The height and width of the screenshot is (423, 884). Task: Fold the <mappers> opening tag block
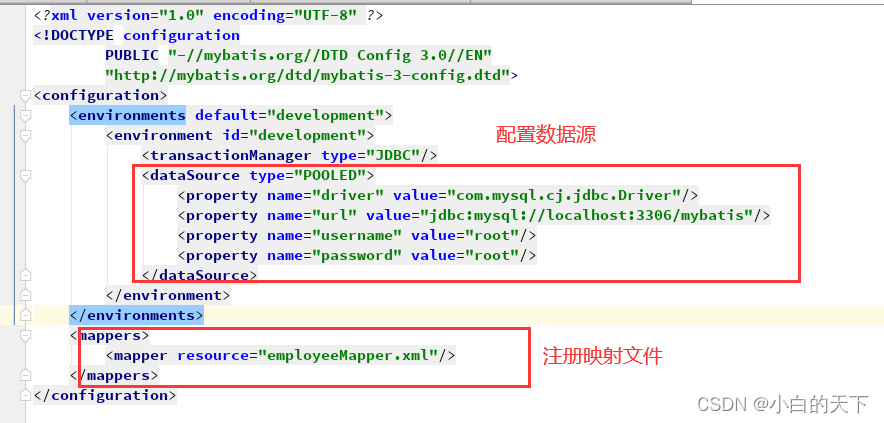click(x=24, y=336)
